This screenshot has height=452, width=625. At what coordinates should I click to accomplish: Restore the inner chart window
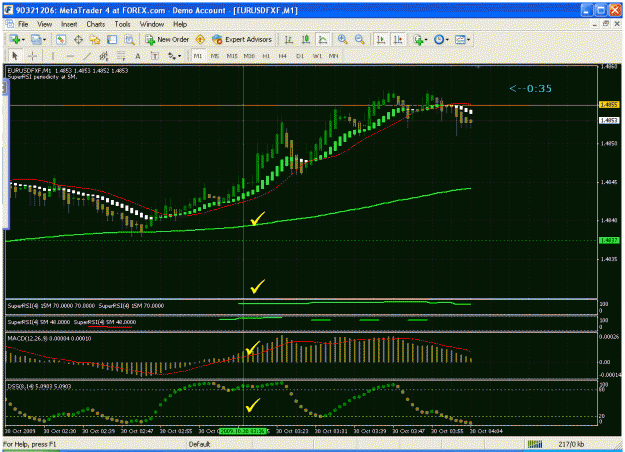[606, 24]
